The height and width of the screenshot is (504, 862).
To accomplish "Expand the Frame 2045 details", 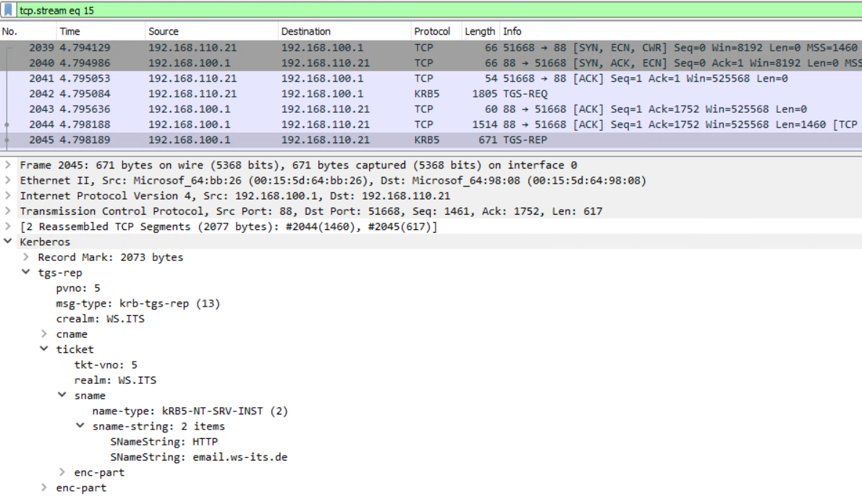I will point(8,165).
